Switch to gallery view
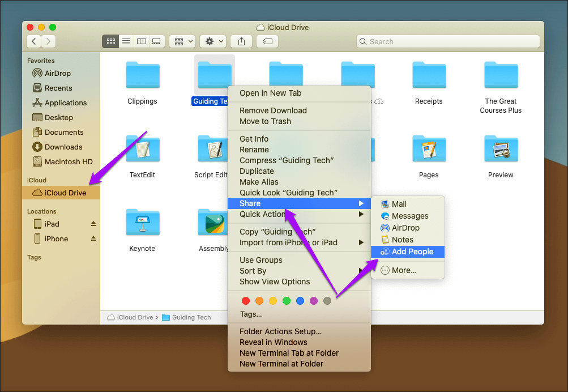This screenshot has width=568, height=392. 156,41
